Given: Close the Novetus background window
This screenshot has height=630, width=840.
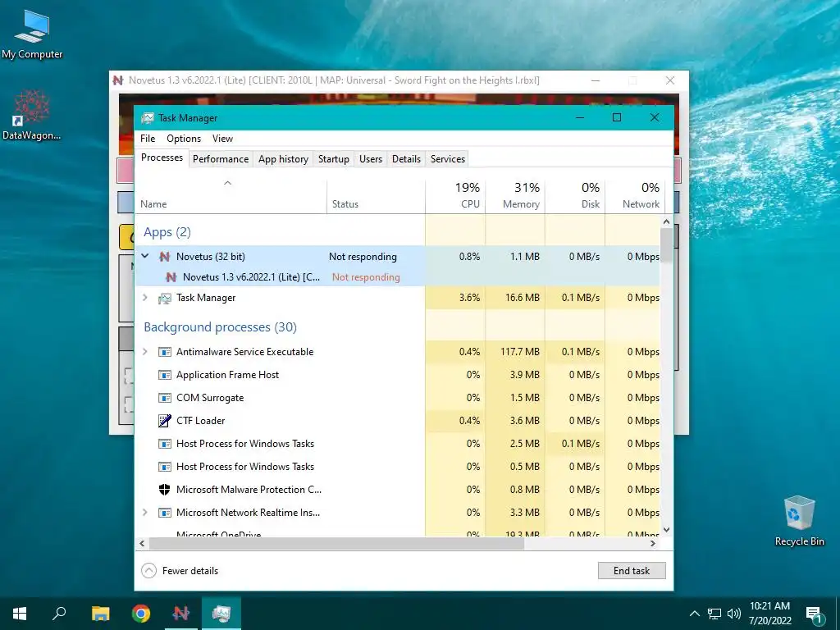Looking at the screenshot, I should tap(669, 80).
